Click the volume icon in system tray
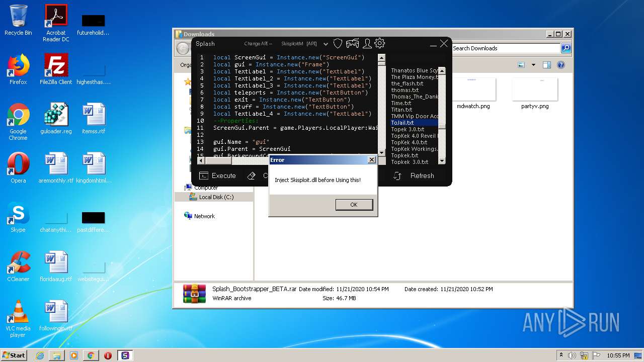Viewport: 644px width, 362px height. pos(573,355)
